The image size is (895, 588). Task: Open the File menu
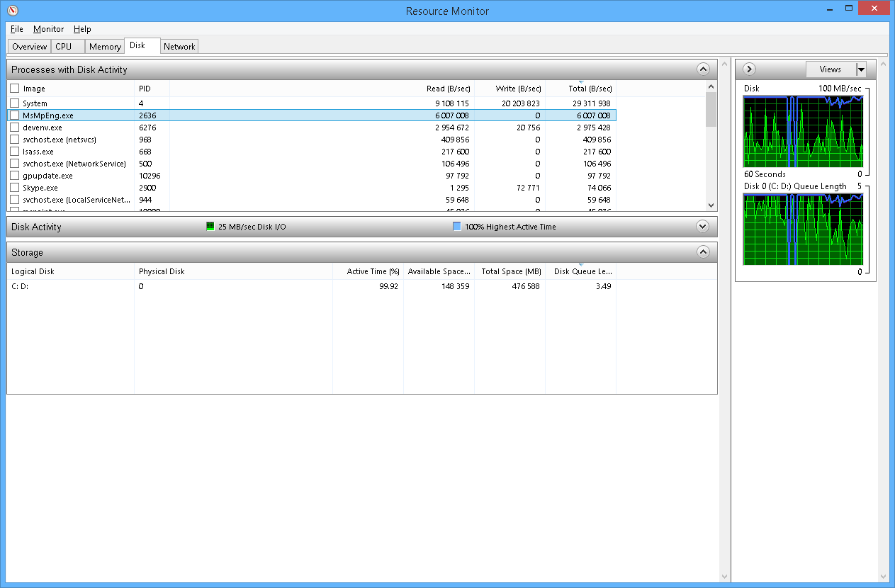point(17,29)
